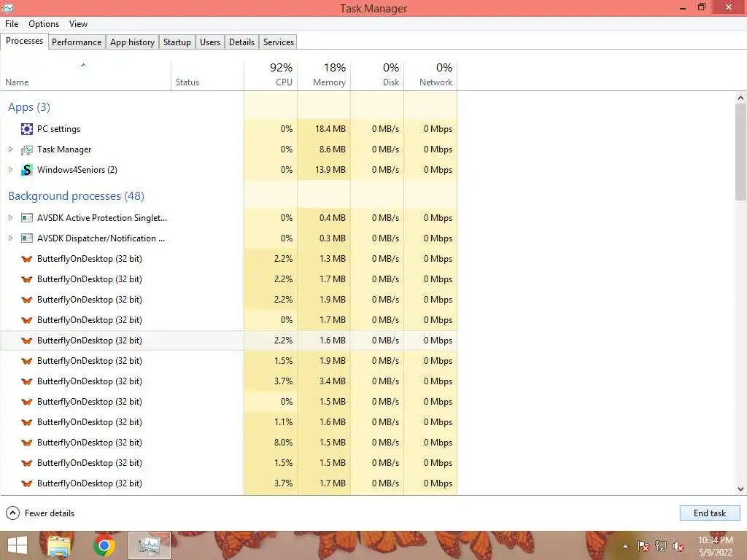Open the Options menu
This screenshot has width=747, height=560.
(44, 24)
